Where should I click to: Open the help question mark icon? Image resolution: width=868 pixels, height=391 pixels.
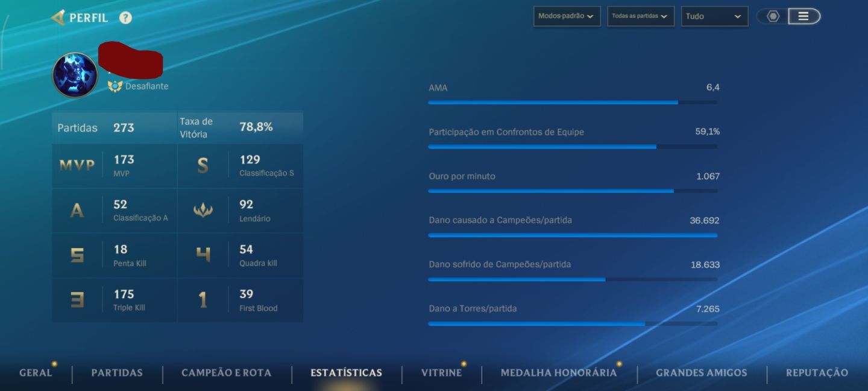[x=125, y=17]
